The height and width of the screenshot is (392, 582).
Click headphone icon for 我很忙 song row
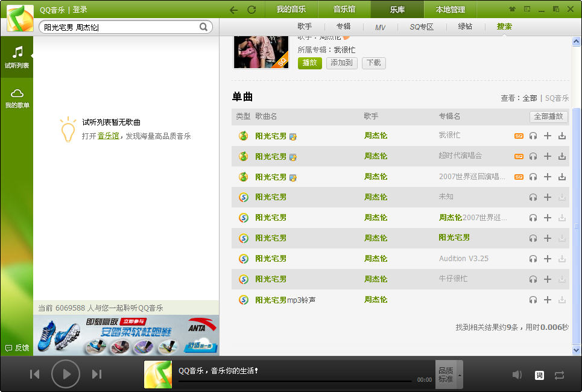click(533, 136)
